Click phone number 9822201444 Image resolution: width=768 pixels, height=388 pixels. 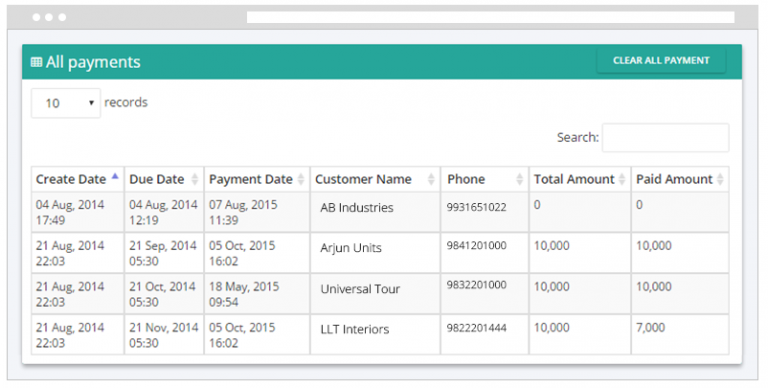[x=476, y=328]
